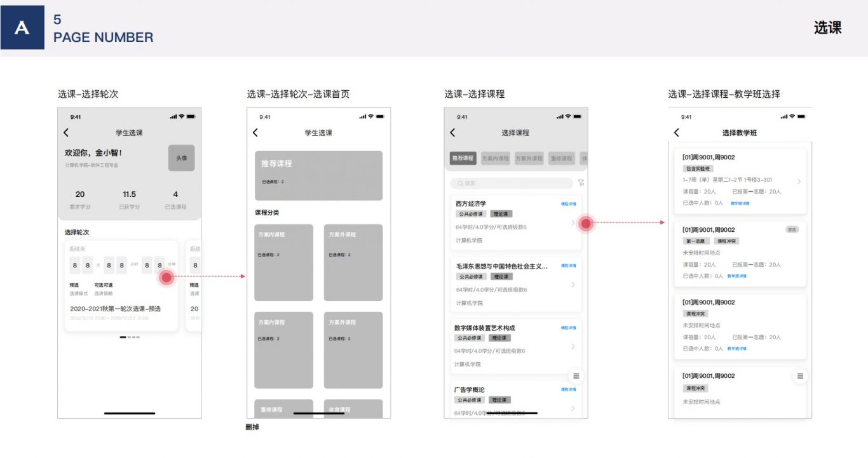The height and width of the screenshot is (458, 868).
Task: Open chevron on 毛泽东思想 course card
Action: tap(573, 285)
